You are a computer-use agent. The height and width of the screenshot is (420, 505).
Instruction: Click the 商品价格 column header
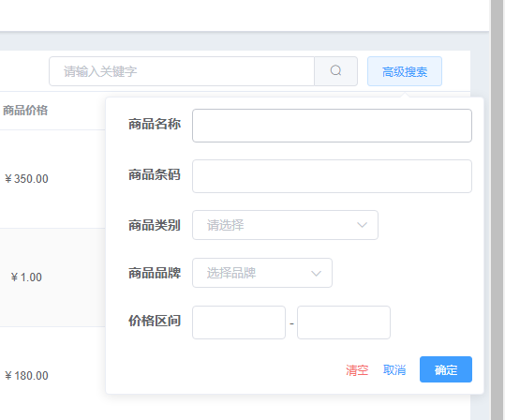click(x=25, y=111)
